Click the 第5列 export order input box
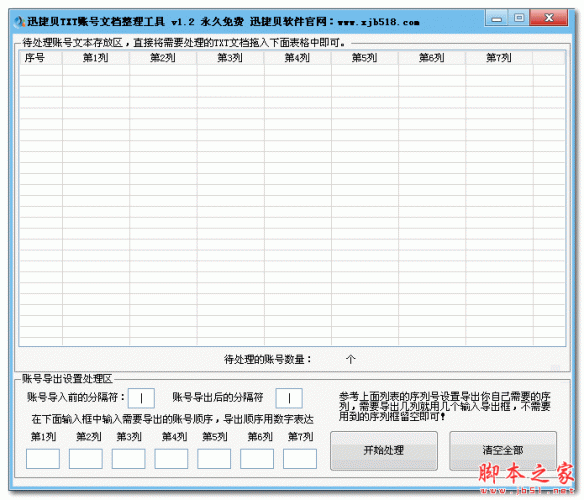The width and height of the screenshot is (584, 500). click(214, 459)
